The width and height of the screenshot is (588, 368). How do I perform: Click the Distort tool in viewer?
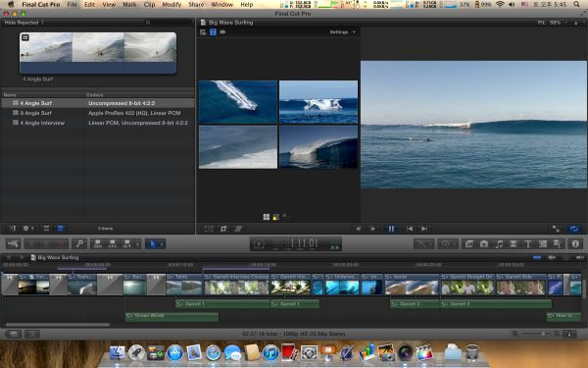[x=238, y=229]
